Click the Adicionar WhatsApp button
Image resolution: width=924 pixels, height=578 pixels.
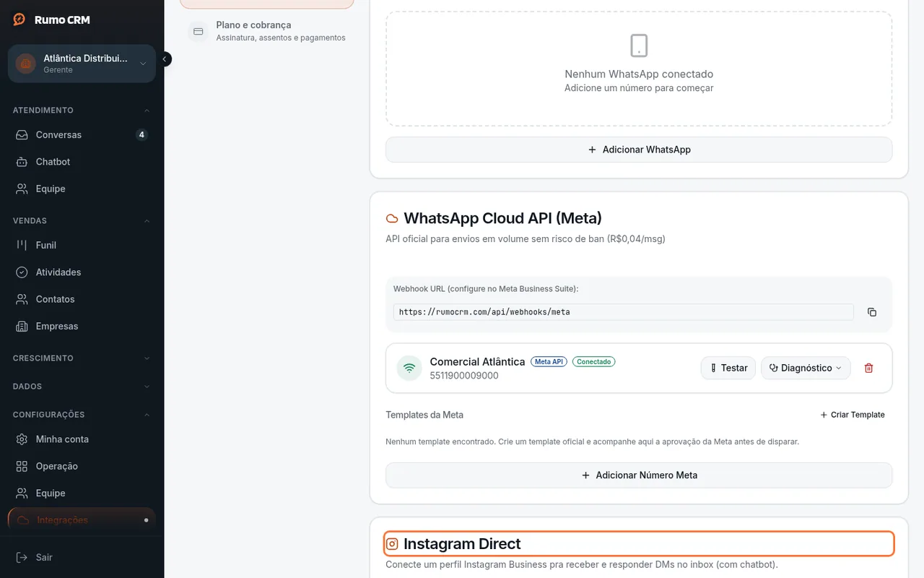(639, 150)
